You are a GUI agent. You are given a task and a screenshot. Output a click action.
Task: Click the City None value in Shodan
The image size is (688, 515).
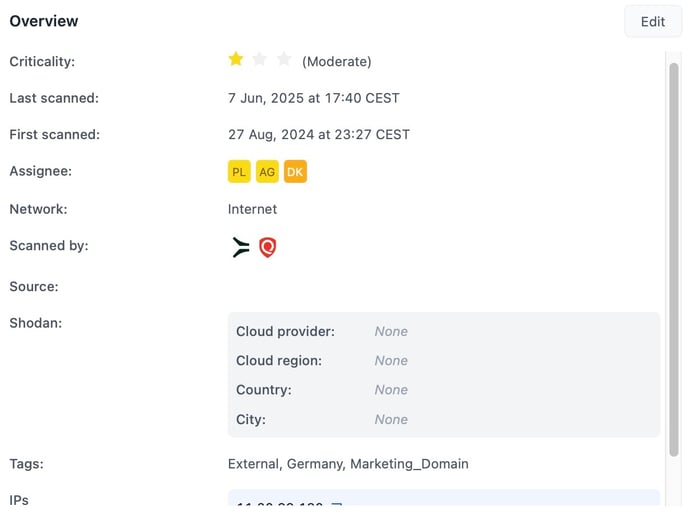[391, 419]
